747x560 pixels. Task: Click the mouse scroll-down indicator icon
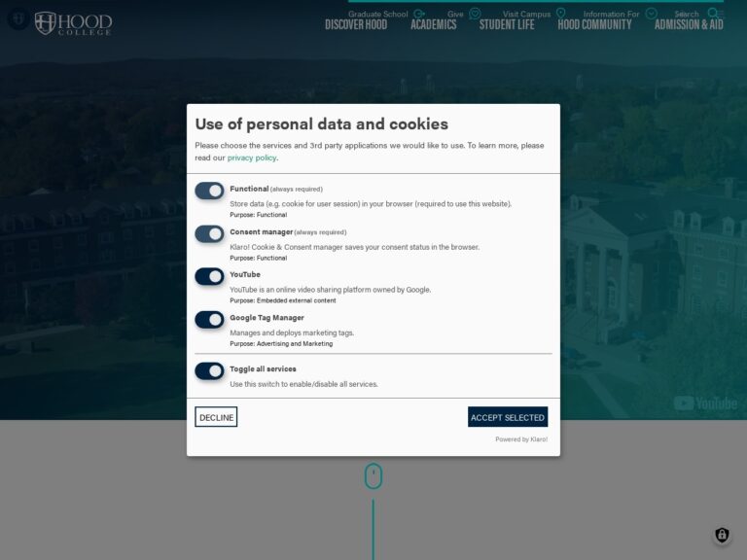click(x=373, y=475)
